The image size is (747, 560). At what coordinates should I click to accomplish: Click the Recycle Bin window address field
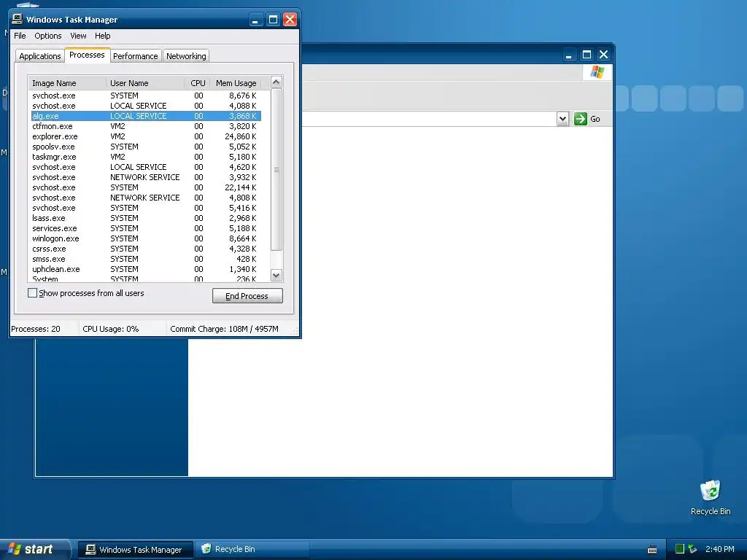tap(429, 119)
